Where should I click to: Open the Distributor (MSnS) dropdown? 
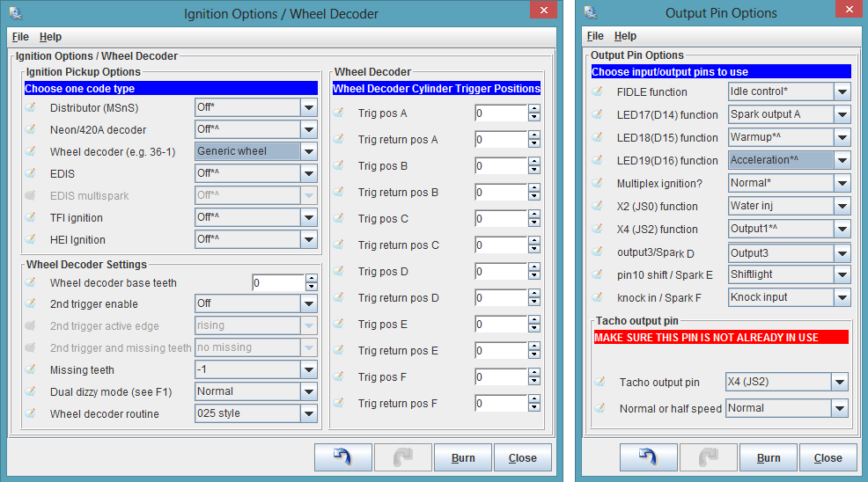point(256,107)
